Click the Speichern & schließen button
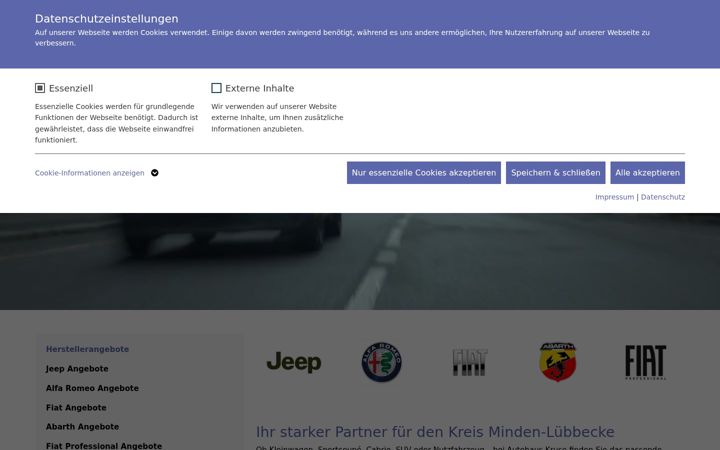The width and height of the screenshot is (720, 450). [x=556, y=173]
